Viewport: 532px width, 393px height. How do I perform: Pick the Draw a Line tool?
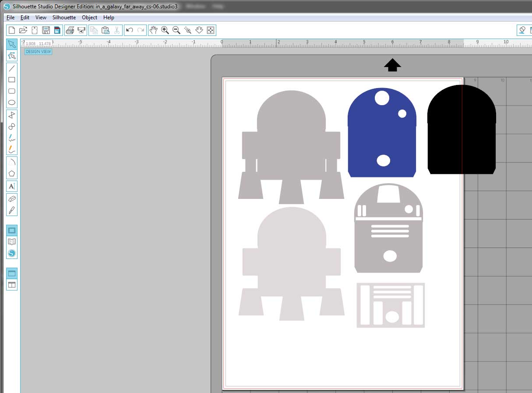coord(12,68)
